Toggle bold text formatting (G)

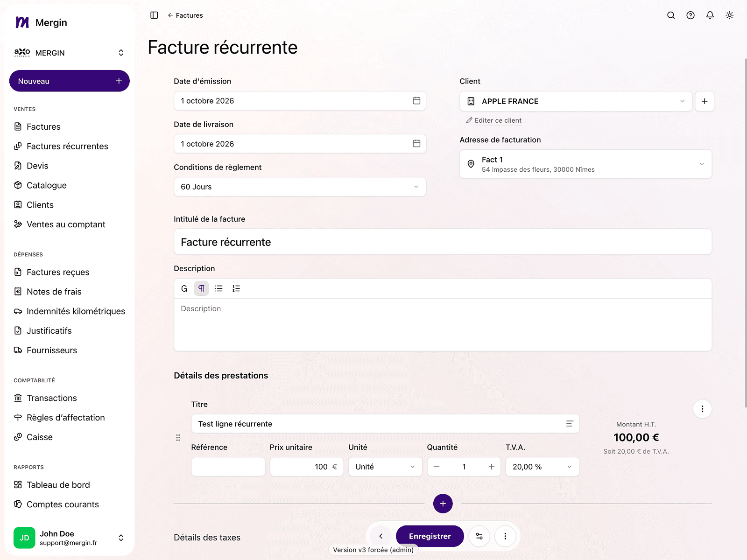pos(184,288)
